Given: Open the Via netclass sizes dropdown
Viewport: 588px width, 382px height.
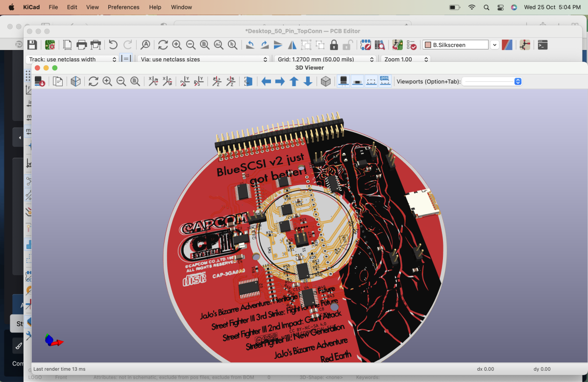Looking at the screenshot, I should (203, 59).
